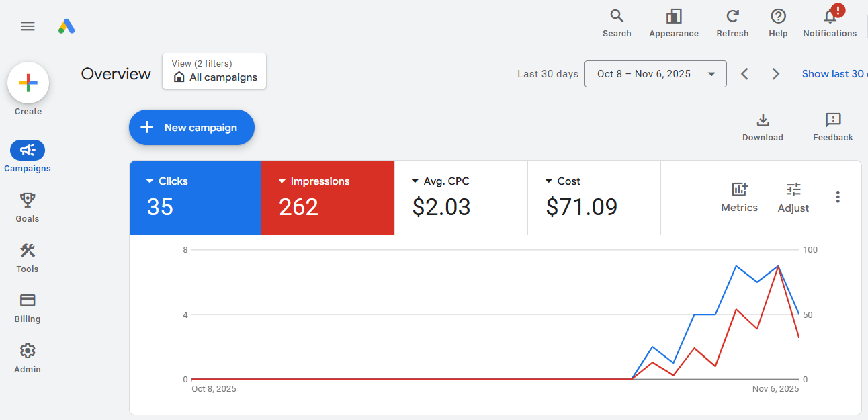
Task: Open the Appearance settings icon
Action: [673, 17]
